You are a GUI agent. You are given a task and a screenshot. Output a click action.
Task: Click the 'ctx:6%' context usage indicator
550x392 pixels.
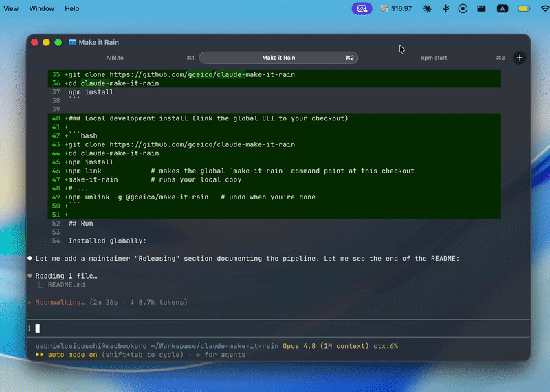[386, 346]
